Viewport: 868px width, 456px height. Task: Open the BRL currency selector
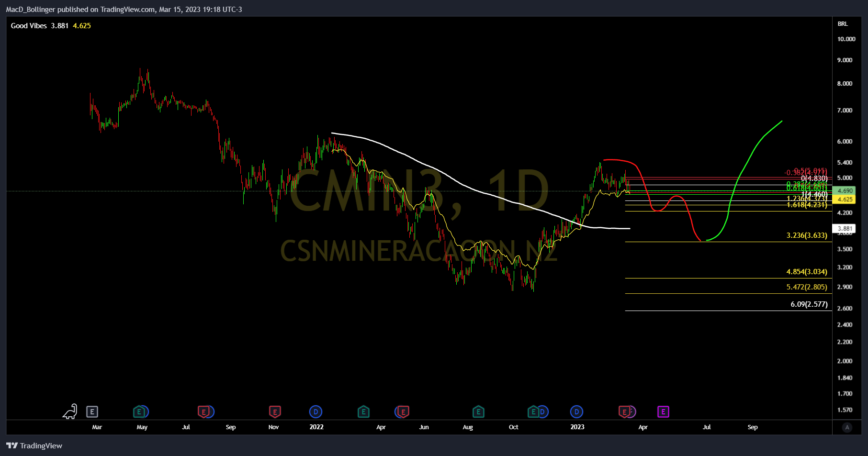[x=843, y=23]
